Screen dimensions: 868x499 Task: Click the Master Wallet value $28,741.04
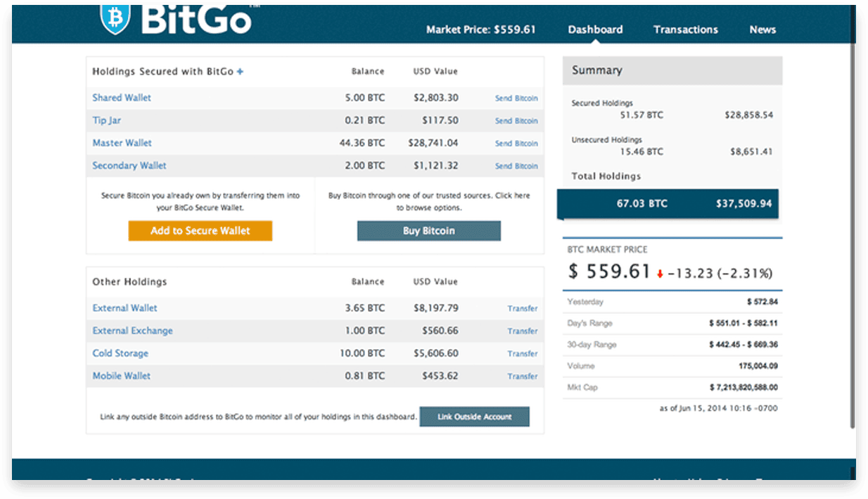click(x=433, y=143)
